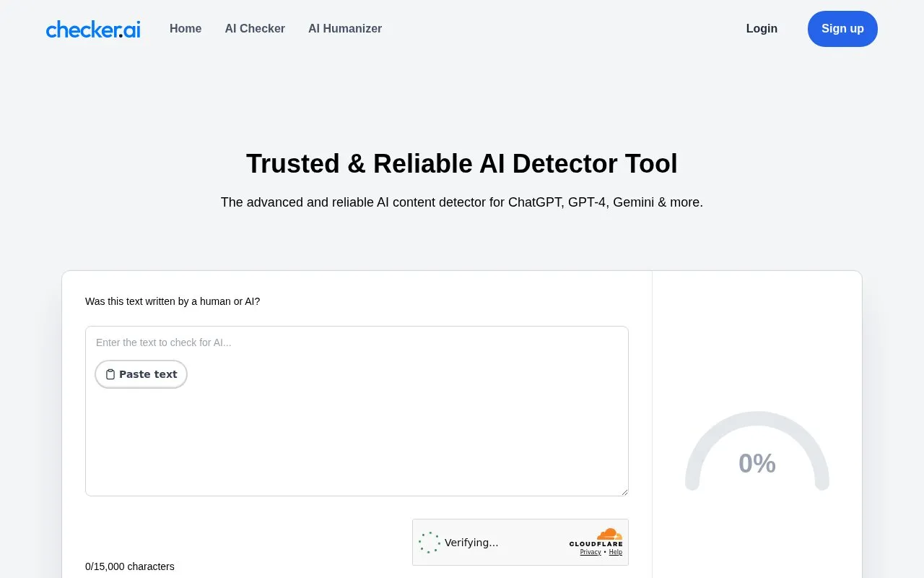924x578 pixels.
Task: Click the 0% gauge meter
Action: (x=757, y=452)
